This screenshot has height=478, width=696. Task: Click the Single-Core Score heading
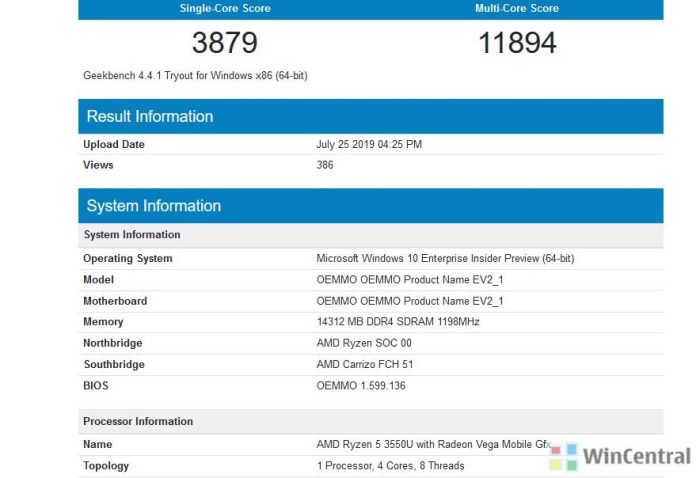click(225, 8)
